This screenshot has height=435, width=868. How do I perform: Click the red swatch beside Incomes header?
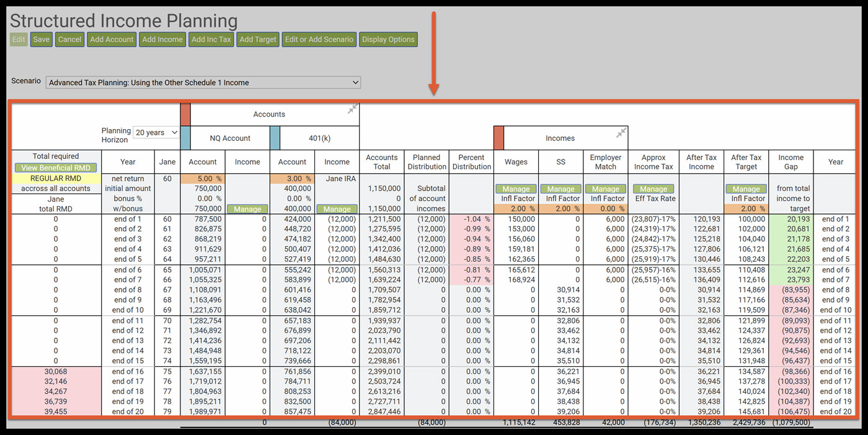(498, 138)
